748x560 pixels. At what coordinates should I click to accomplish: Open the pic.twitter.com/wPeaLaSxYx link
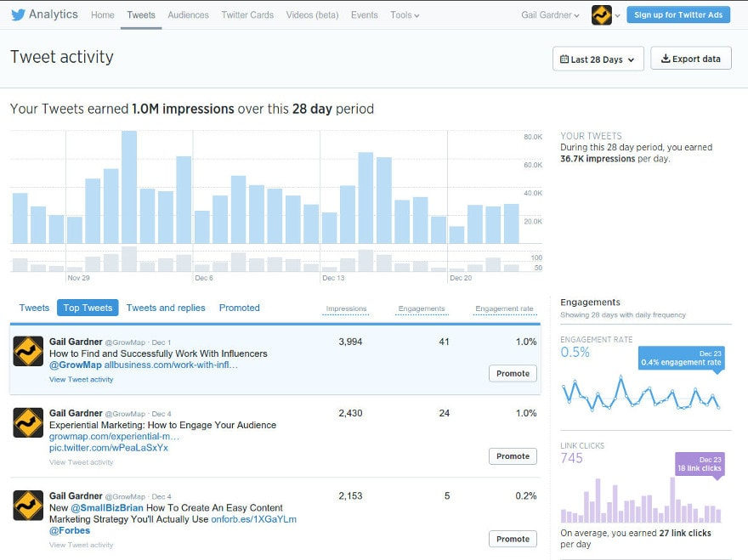tap(109, 448)
